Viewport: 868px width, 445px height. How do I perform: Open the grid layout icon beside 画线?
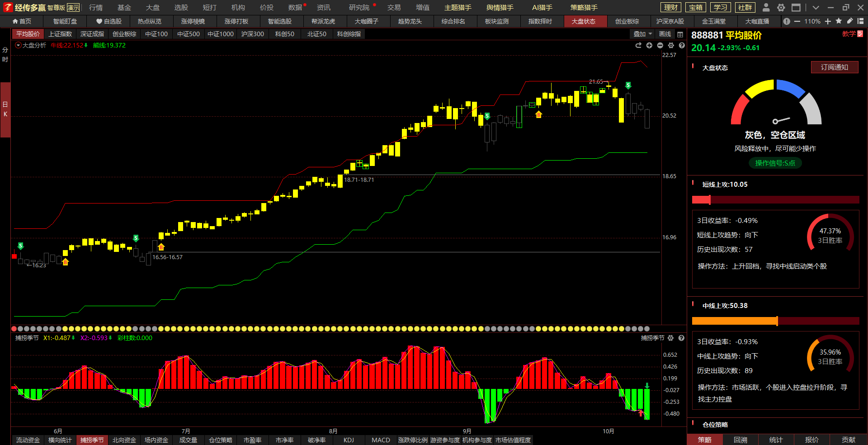[x=680, y=34]
